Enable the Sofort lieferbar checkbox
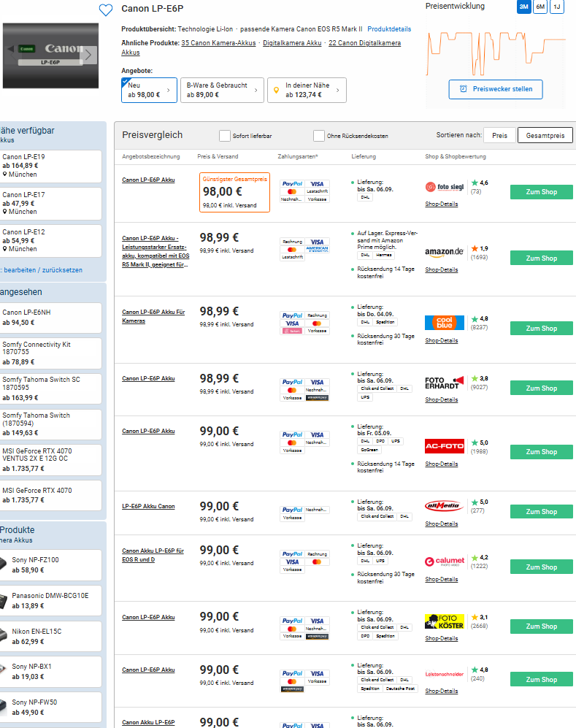 pyautogui.click(x=225, y=136)
